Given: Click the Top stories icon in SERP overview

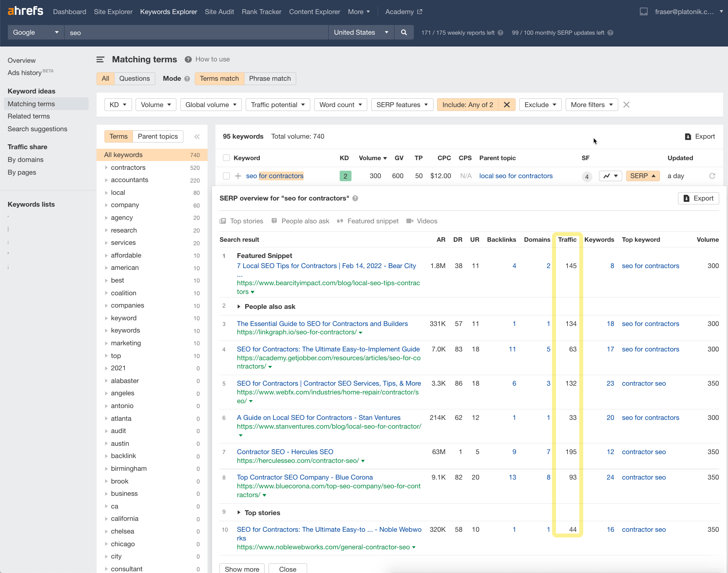Looking at the screenshot, I should (x=224, y=221).
